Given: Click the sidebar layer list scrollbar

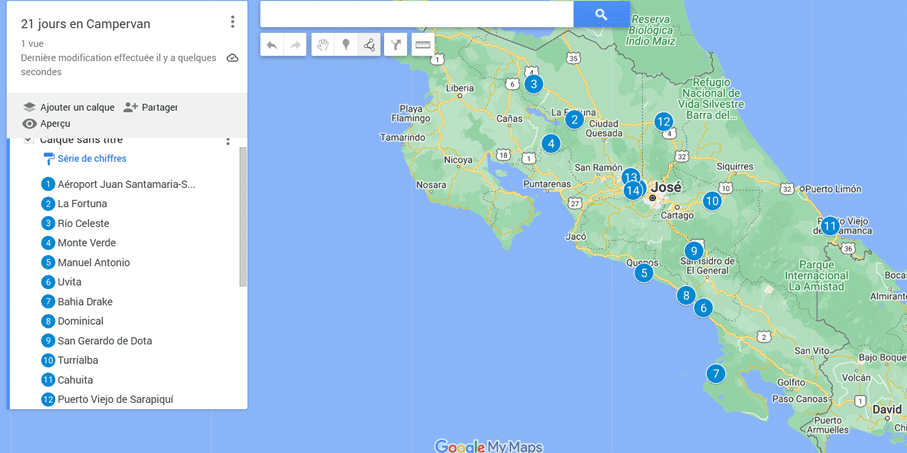Looking at the screenshot, I should pyautogui.click(x=243, y=216).
